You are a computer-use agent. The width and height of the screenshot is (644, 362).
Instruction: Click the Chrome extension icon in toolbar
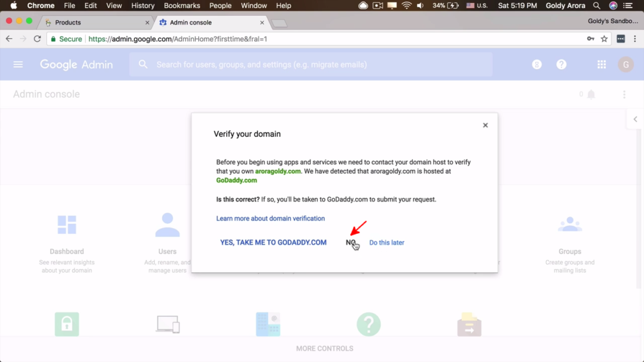click(x=621, y=39)
